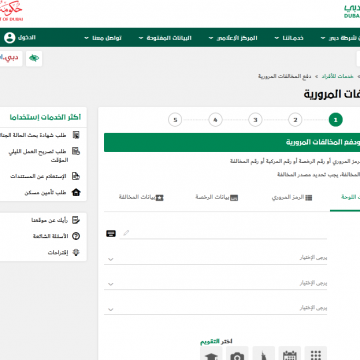Click the keyboard icon next to the input field
This screenshot has height=360, width=360.
[x=111, y=233]
